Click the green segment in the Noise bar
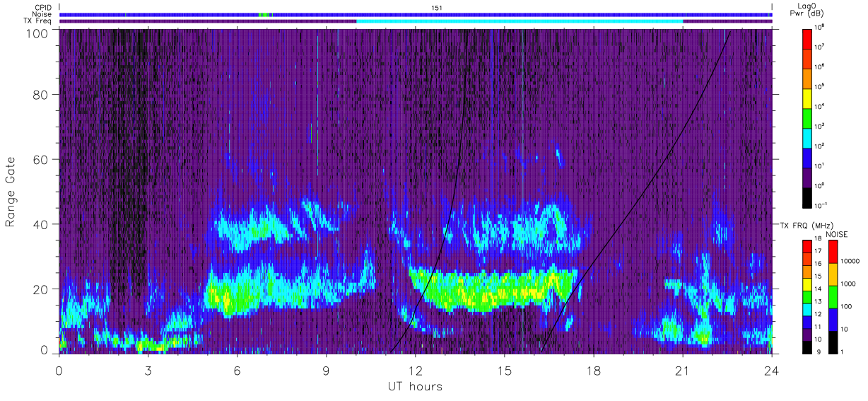 pyautogui.click(x=263, y=14)
